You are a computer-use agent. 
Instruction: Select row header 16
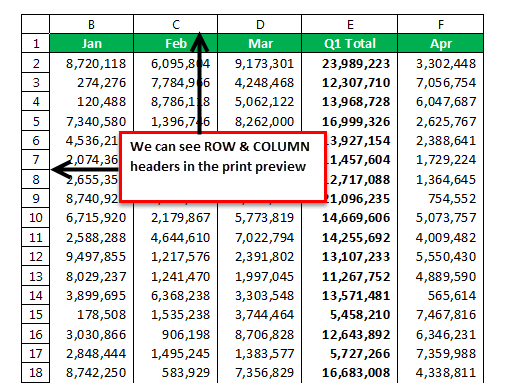tap(36, 334)
